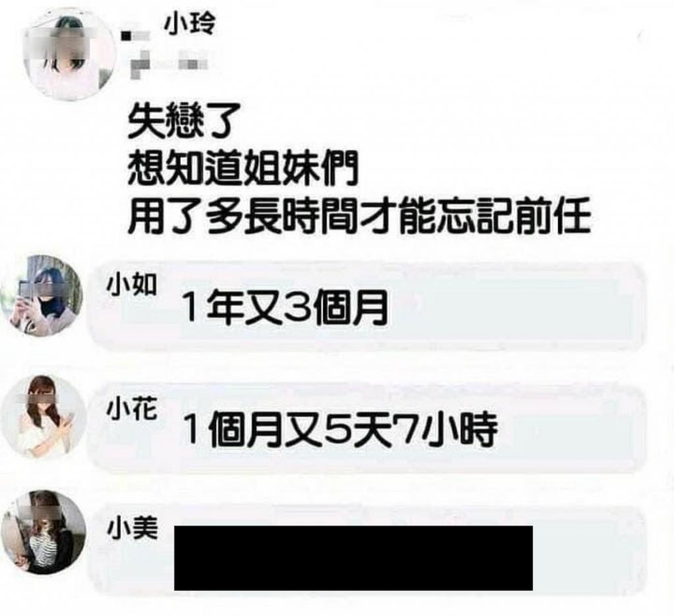This screenshot has height=616, width=674.
Task: Open 小玲's profile picture
Action: 68,55
